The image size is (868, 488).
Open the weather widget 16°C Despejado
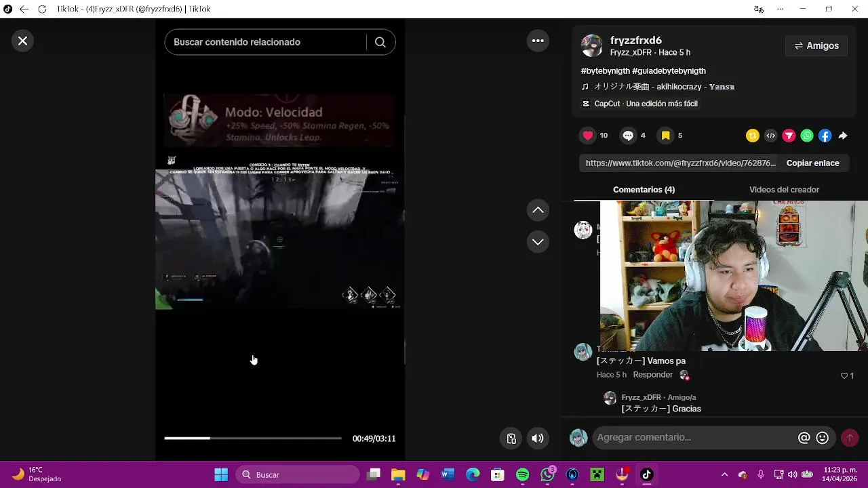point(37,474)
